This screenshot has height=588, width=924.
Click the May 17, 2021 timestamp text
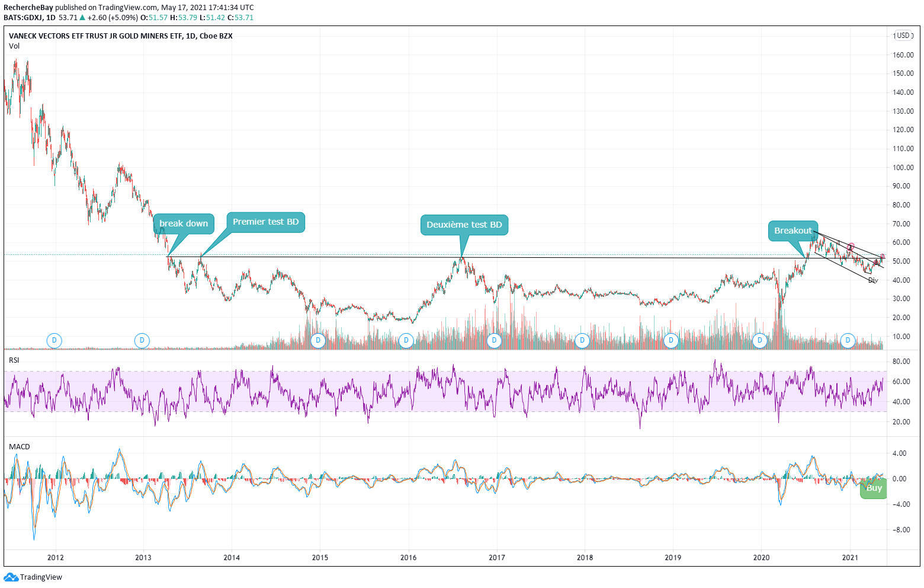coord(208,8)
